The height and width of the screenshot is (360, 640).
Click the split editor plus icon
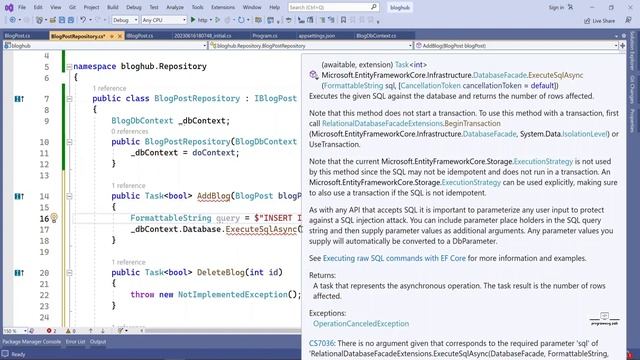click(622, 46)
